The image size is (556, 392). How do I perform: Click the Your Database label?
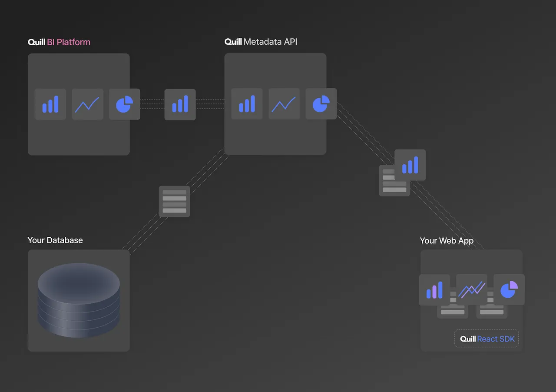click(x=55, y=240)
